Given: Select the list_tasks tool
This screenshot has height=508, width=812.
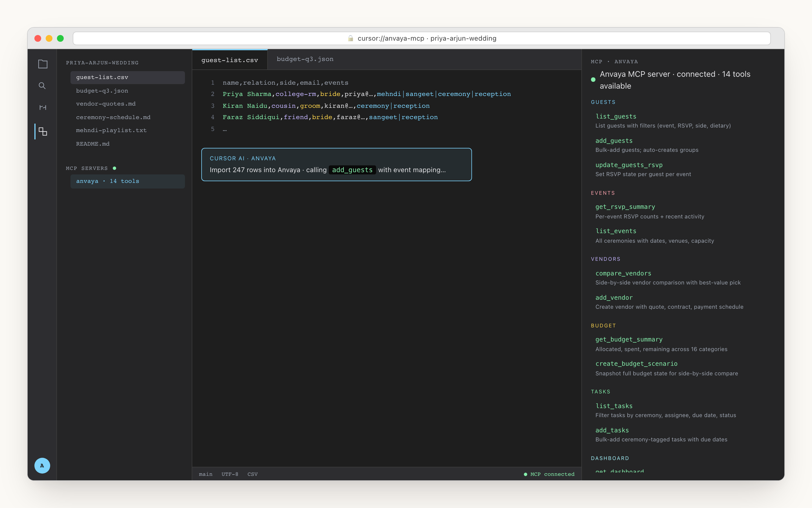Looking at the screenshot, I should point(614,406).
